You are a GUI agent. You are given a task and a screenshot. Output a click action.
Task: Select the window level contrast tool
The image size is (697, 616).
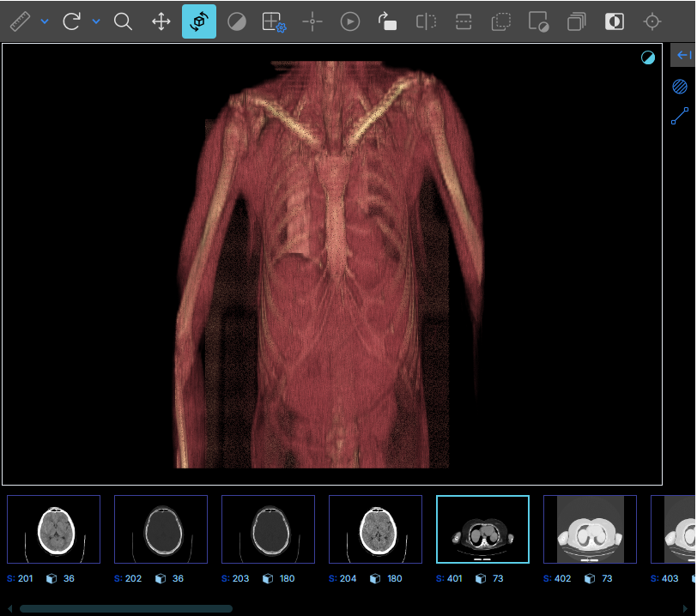[237, 21]
